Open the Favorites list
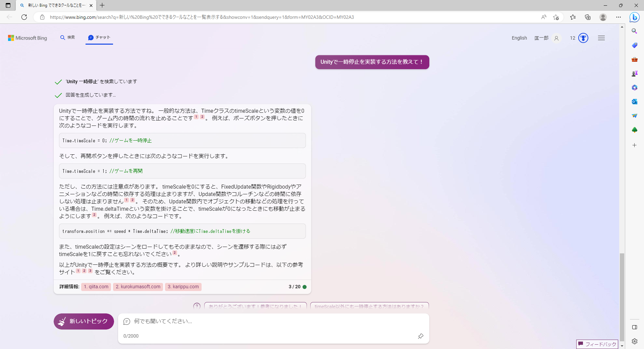Viewport: 644px width, 349px height. [x=573, y=17]
